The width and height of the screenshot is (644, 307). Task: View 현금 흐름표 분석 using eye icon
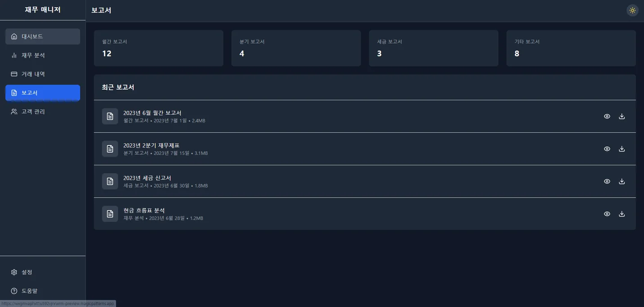pos(607,214)
